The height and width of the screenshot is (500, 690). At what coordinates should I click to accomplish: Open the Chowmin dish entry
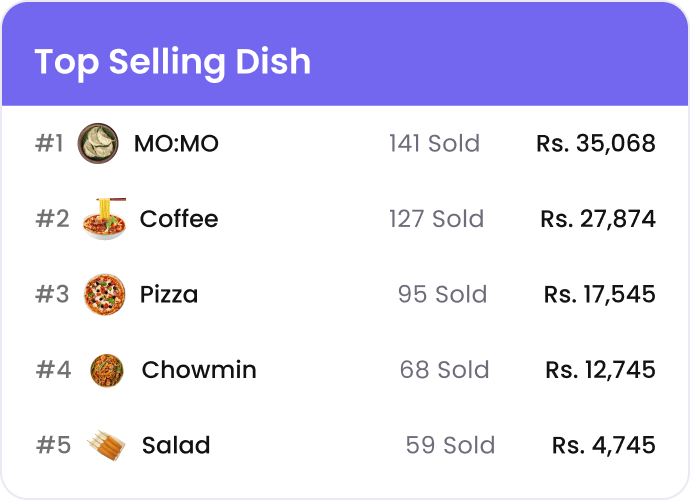click(199, 370)
